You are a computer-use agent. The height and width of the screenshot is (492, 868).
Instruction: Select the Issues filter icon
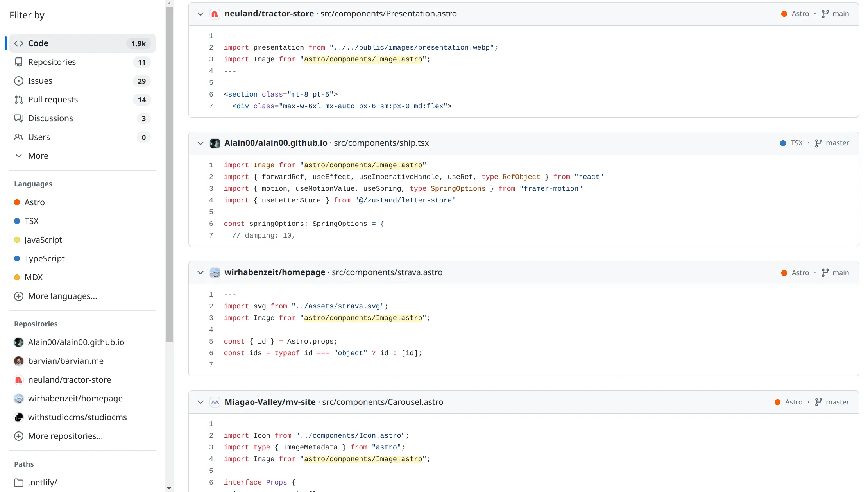tap(19, 81)
